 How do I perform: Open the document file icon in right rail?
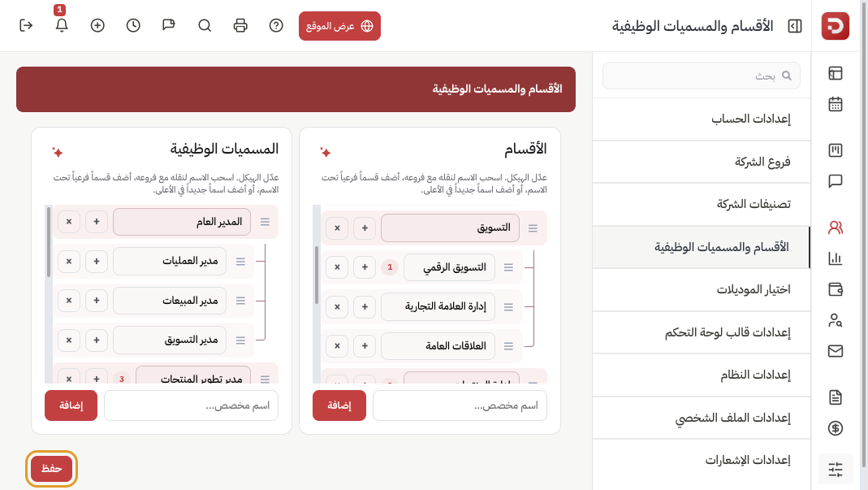pyautogui.click(x=836, y=397)
